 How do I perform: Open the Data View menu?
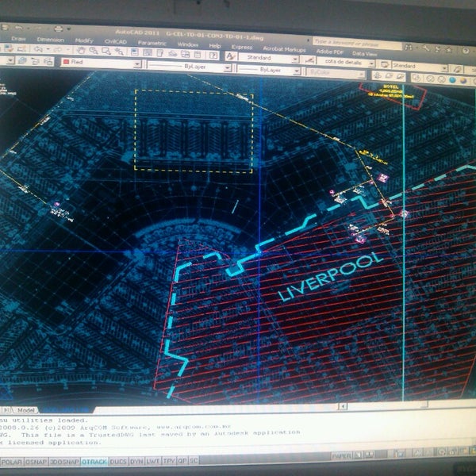click(x=365, y=54)
